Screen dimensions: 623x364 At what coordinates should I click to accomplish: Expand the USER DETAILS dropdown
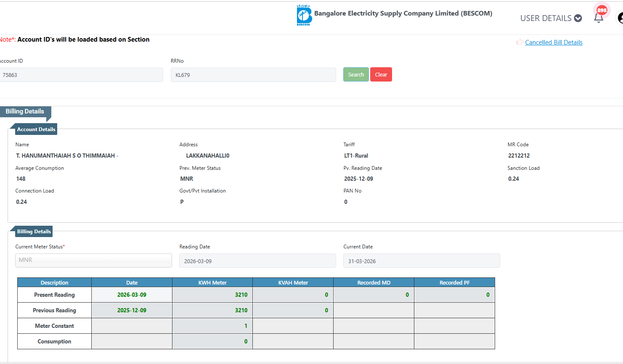point(551,18)
